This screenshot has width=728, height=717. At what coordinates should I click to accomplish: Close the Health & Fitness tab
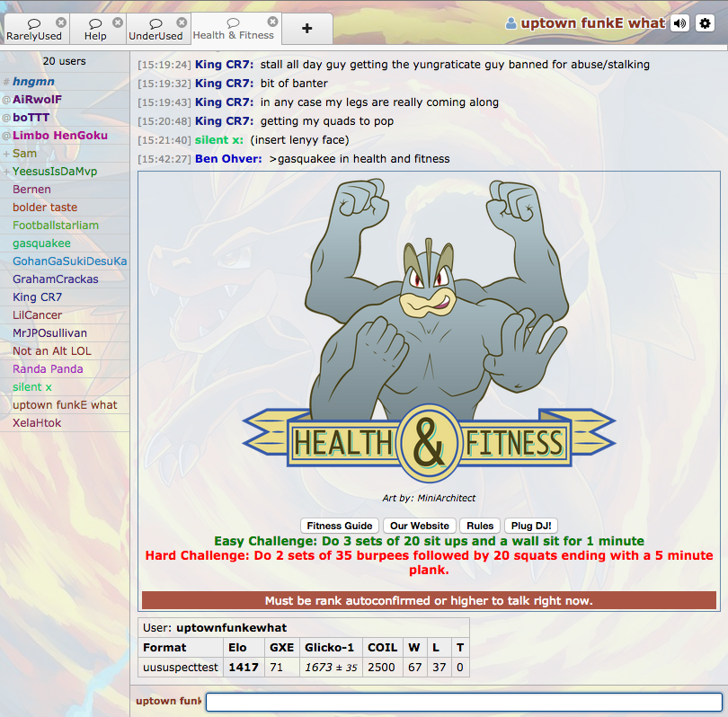pos(273,22)
